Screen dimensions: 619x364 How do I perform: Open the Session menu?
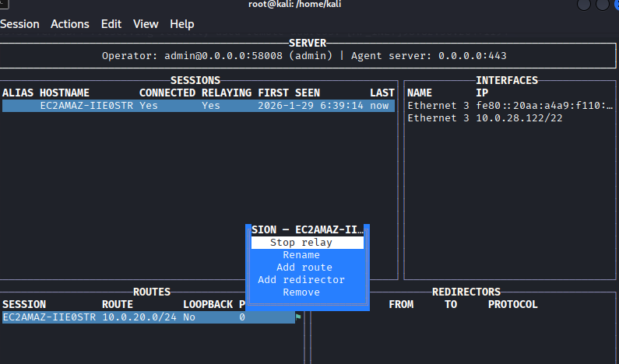pos(19,24)
